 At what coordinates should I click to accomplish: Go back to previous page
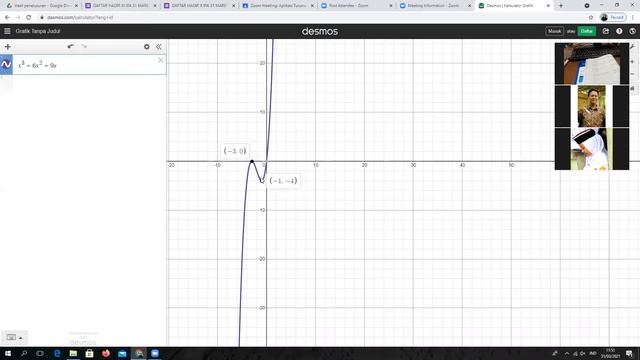coord(7,18)
